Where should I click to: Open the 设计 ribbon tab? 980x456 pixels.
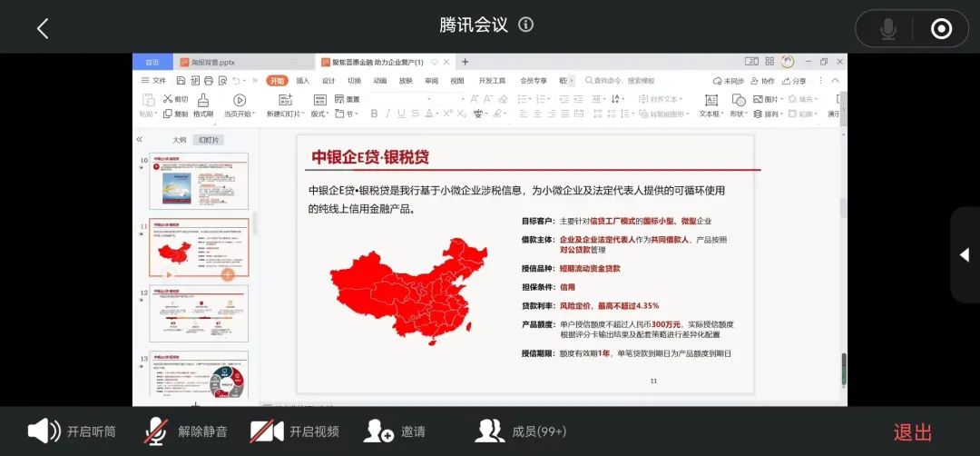(328, 81)
